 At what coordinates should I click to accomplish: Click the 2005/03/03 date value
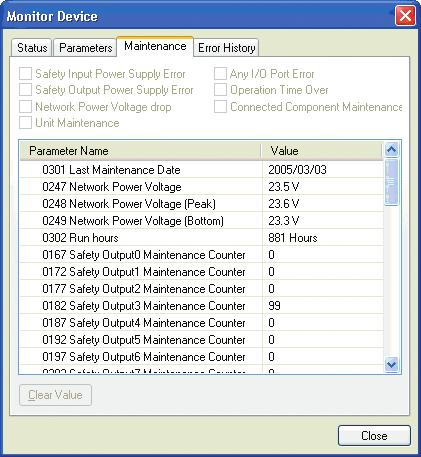tap(297, 170)
